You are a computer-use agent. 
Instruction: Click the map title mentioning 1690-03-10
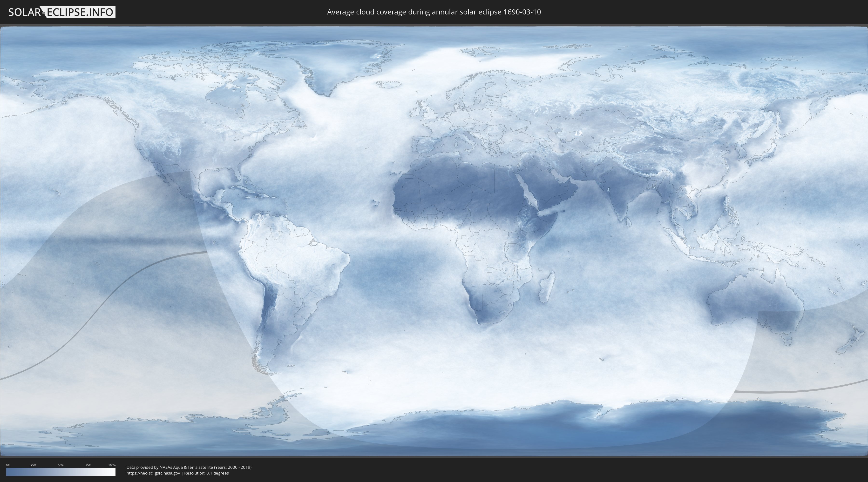point(434,12)
